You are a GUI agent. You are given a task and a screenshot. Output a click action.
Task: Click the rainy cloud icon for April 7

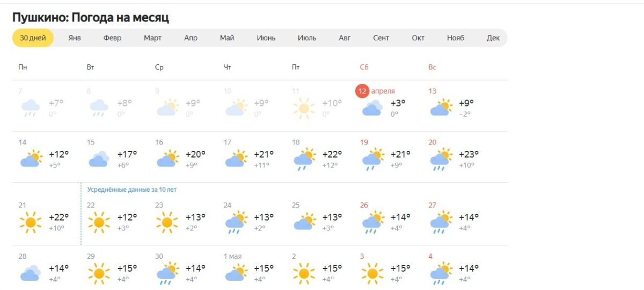(x=31, y=108)
